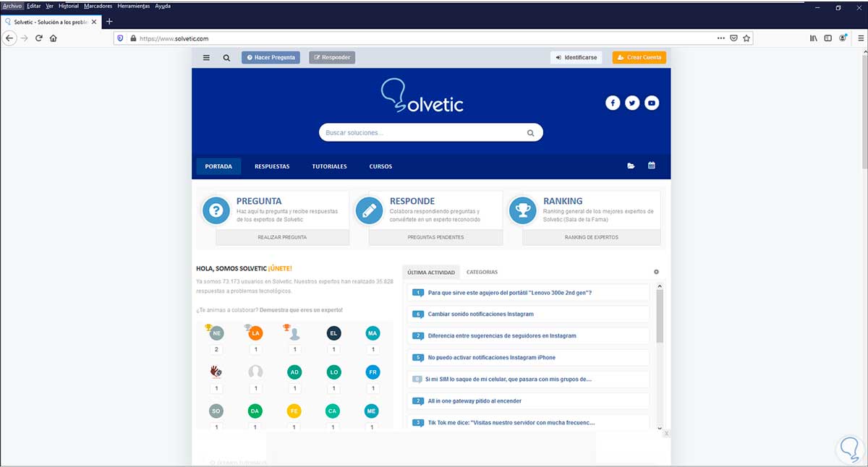
Task: Click the ¡ÚNETE! link
Action: 280,268
